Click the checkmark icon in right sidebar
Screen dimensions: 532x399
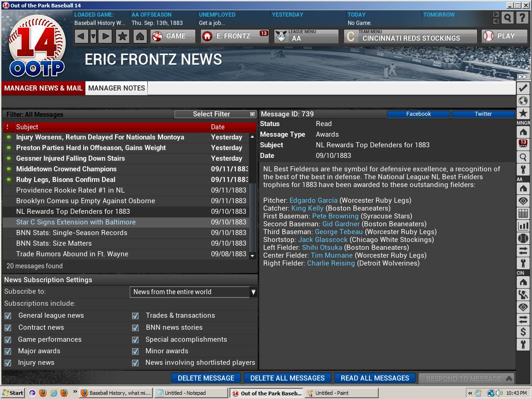coord(523,88)
